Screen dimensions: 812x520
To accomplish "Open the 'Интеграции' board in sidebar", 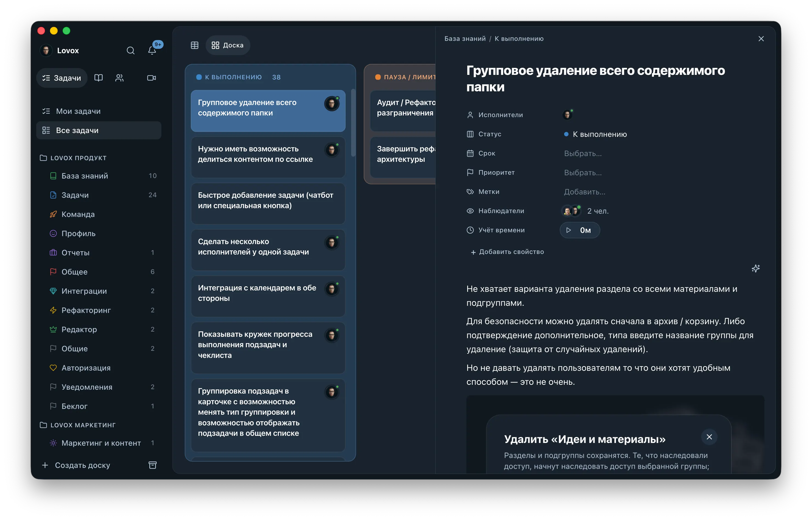I will click(x=99, y=291).
